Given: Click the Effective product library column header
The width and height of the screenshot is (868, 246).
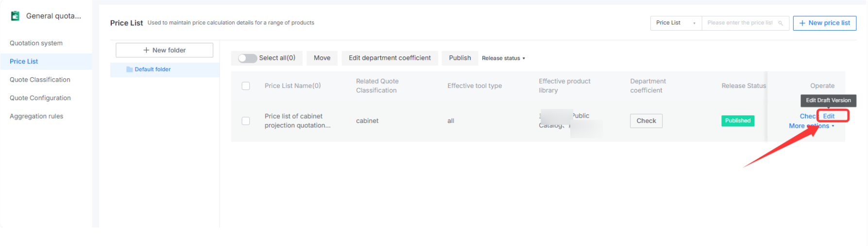Looking at the screenshot, I should [x=564, y=86].
